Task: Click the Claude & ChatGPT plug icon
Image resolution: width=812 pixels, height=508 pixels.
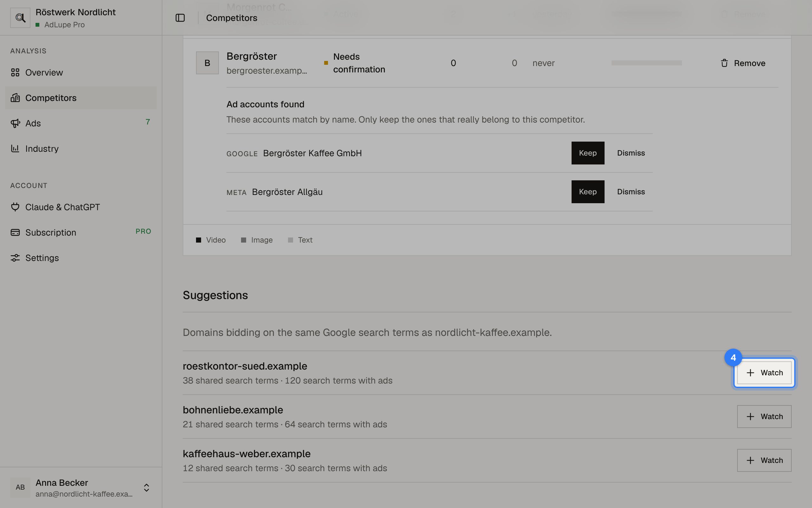Action: pos(15,207)
